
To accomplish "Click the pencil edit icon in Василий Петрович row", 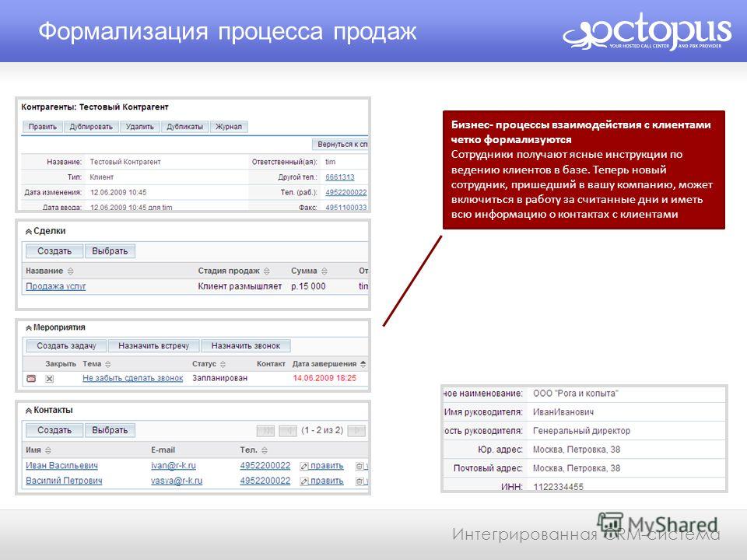I will 304,481.
